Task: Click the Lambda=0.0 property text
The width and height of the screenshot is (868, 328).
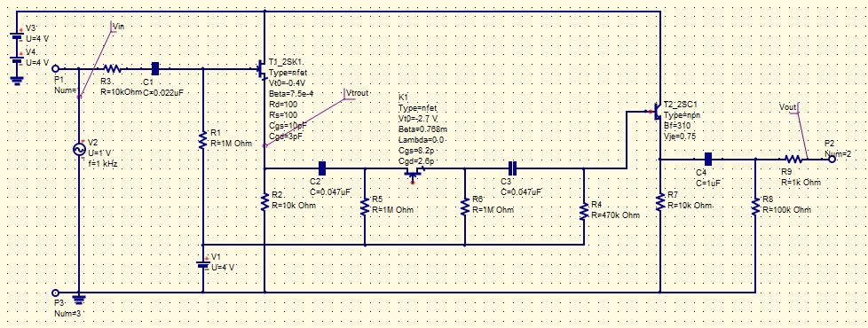Action: [x=422, y=139]
